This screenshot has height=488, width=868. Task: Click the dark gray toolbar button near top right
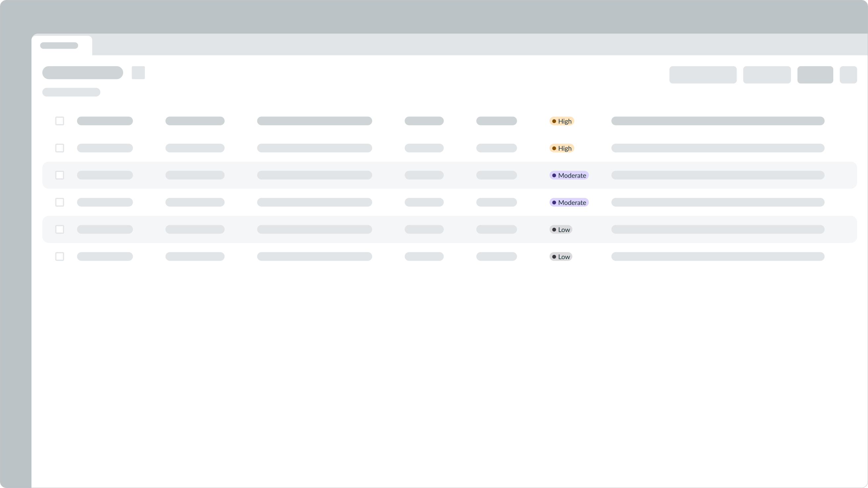pos(815,74)
